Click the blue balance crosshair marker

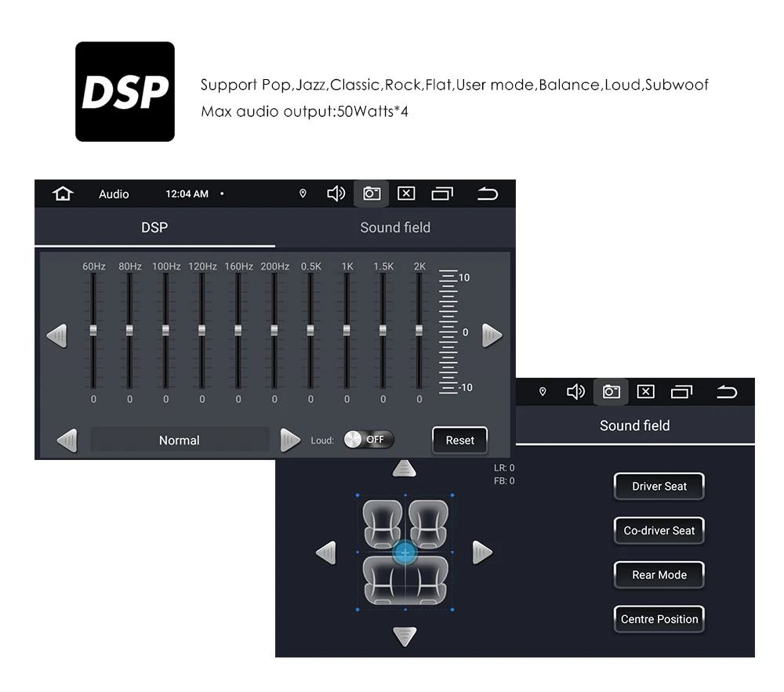405,553
